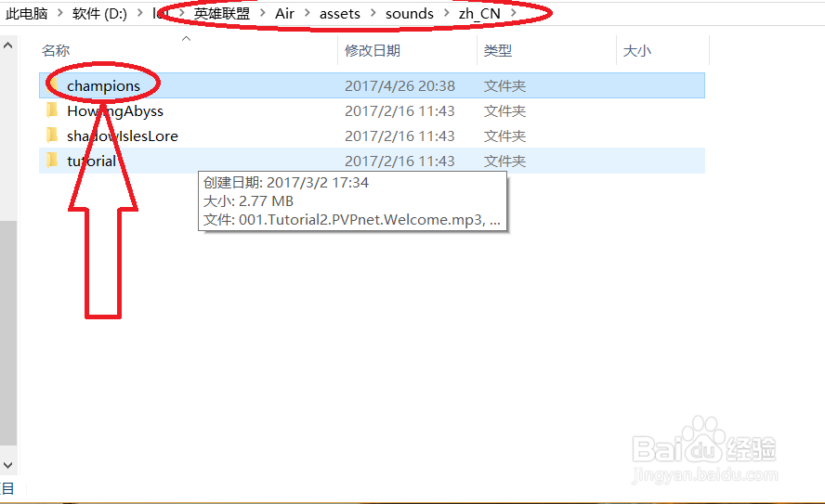Click champions date 2017/4/26 20:38

click(x=399, y=85)
